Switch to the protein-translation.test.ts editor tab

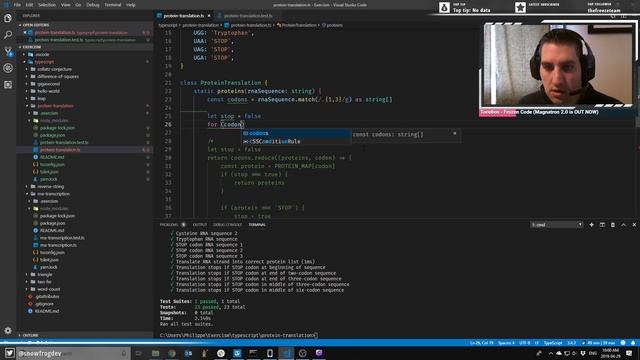248,16
